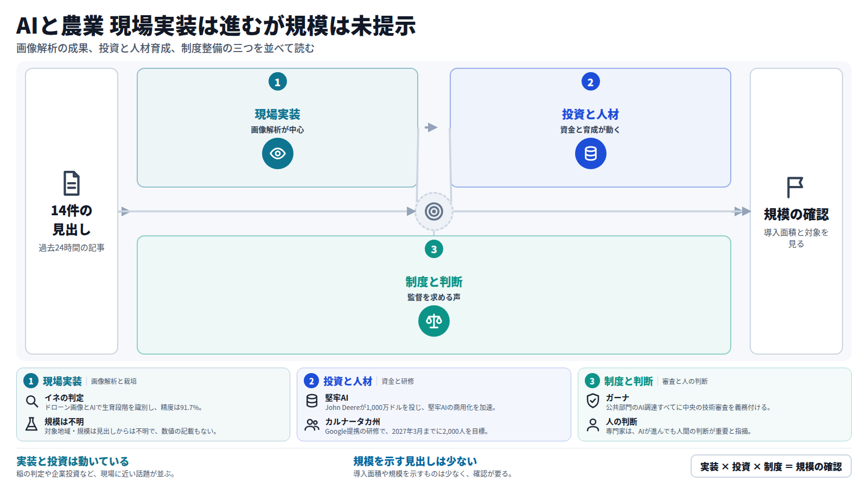Screen dimensions: 868x488
Task: Click the subtitle starting 画像解析の成果
Action: tap(165, 48)
